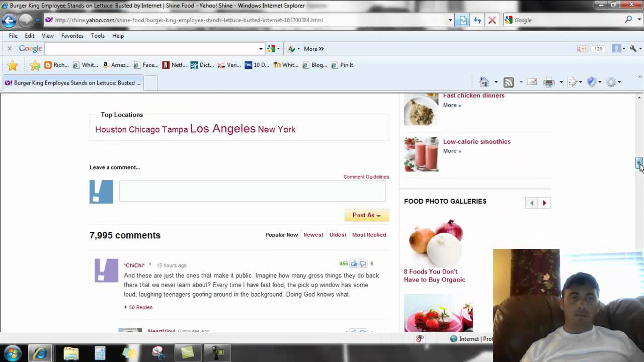
Task: Close the Google toolbar with its x
Action: click(9, 49)
